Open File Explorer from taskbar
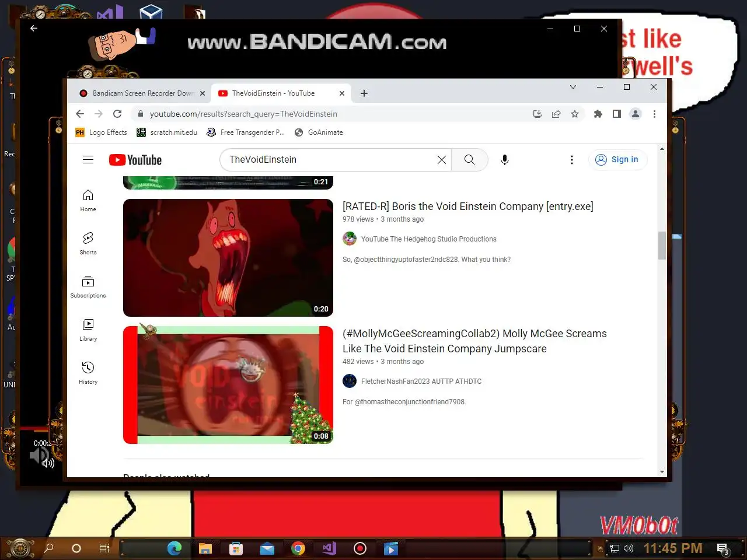Image resolution: width=747 pixels, height=560 pixels. (205, 548)
